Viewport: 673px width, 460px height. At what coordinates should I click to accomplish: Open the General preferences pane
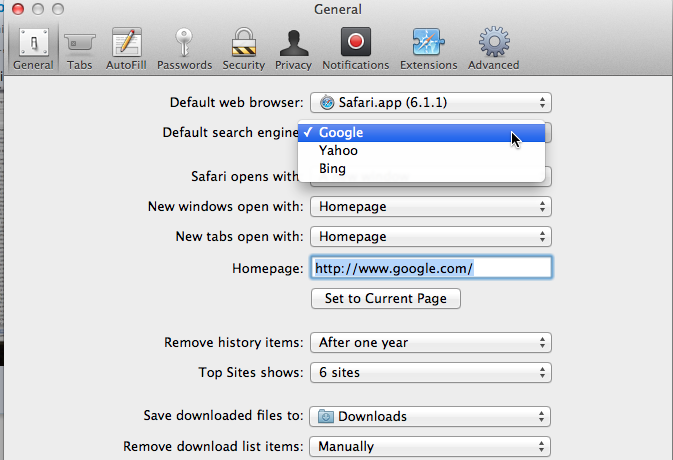click(33, 49)
